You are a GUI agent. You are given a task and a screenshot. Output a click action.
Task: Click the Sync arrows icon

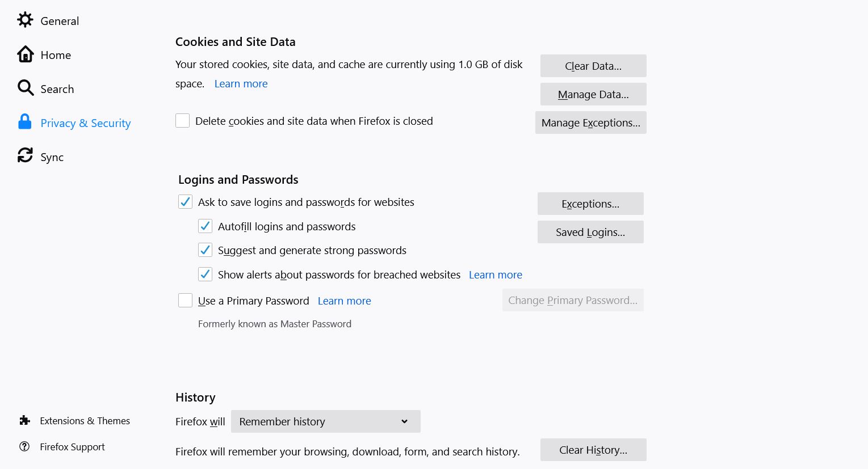click(25, 155)
